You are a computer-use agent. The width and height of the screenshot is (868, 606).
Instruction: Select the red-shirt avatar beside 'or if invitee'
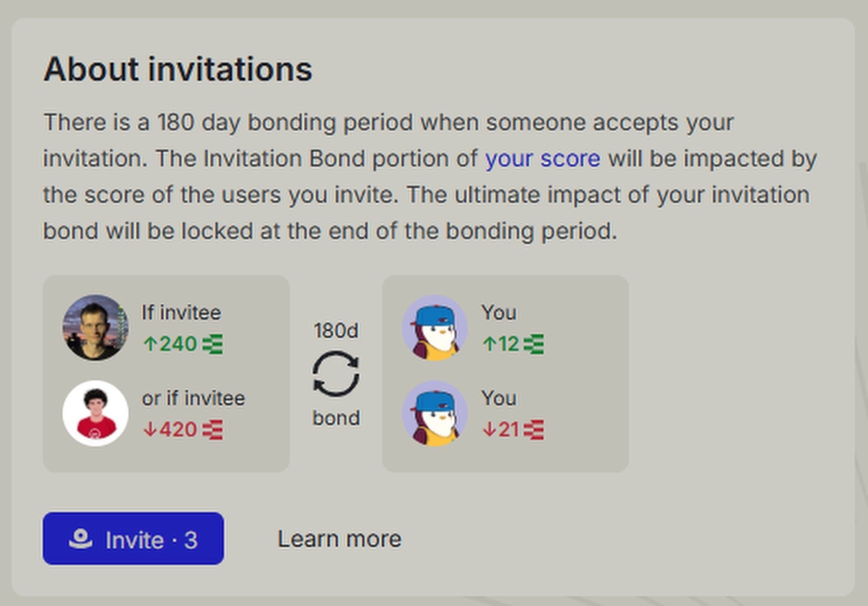pos(95,413)
